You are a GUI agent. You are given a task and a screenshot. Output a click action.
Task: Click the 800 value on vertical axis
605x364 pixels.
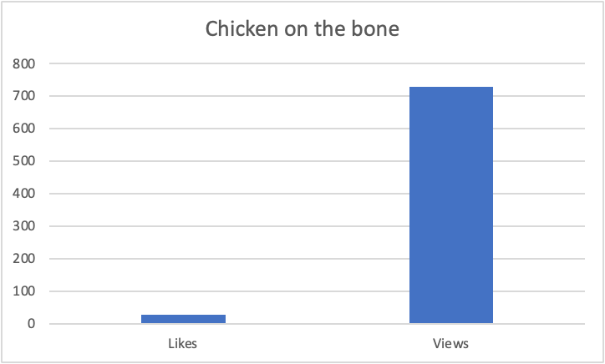pyautogui.click(x=23, y=63)
